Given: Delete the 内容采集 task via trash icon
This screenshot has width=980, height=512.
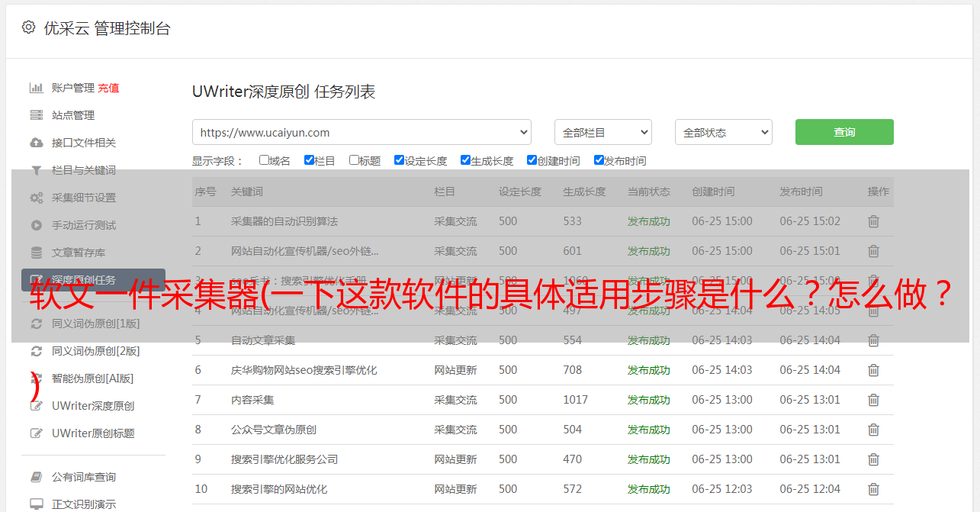Looking at the screenshot, I should (x=873, y=400).
